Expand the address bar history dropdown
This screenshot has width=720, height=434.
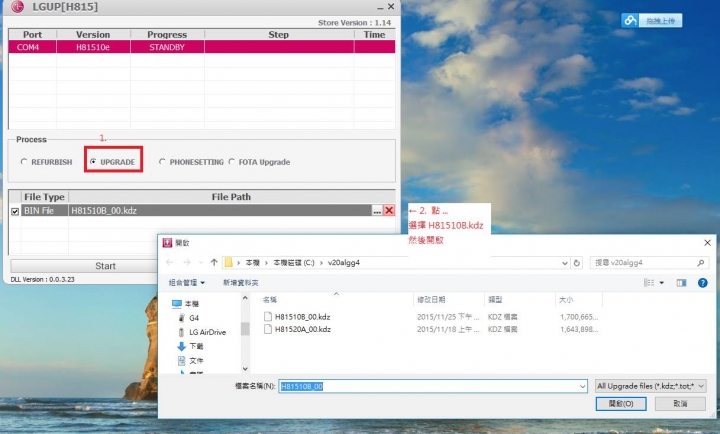pos(564,263)
